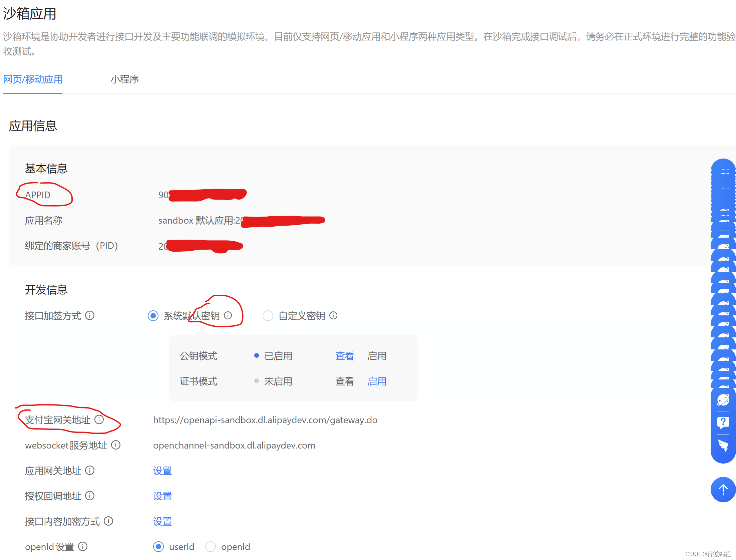Viewport: 736px width, 560px height.
Task: Click info icon next to 接口内容加密方式
Action: (108, 521)
